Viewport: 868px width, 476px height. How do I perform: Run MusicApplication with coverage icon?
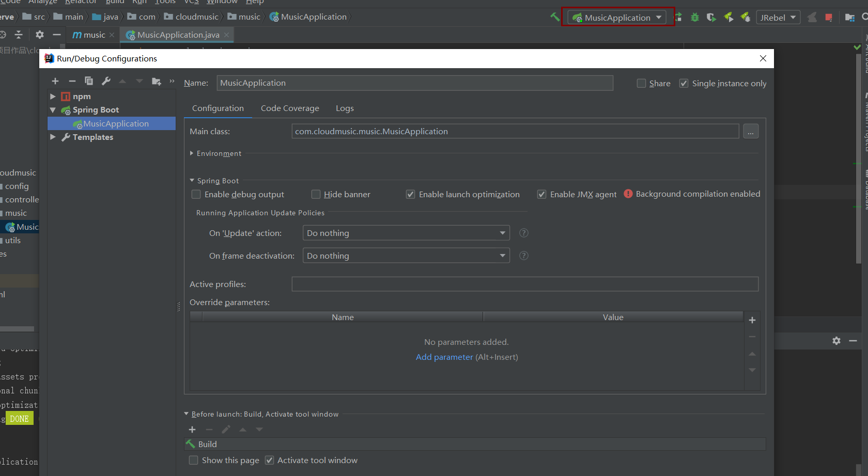[x=711, y=18]
